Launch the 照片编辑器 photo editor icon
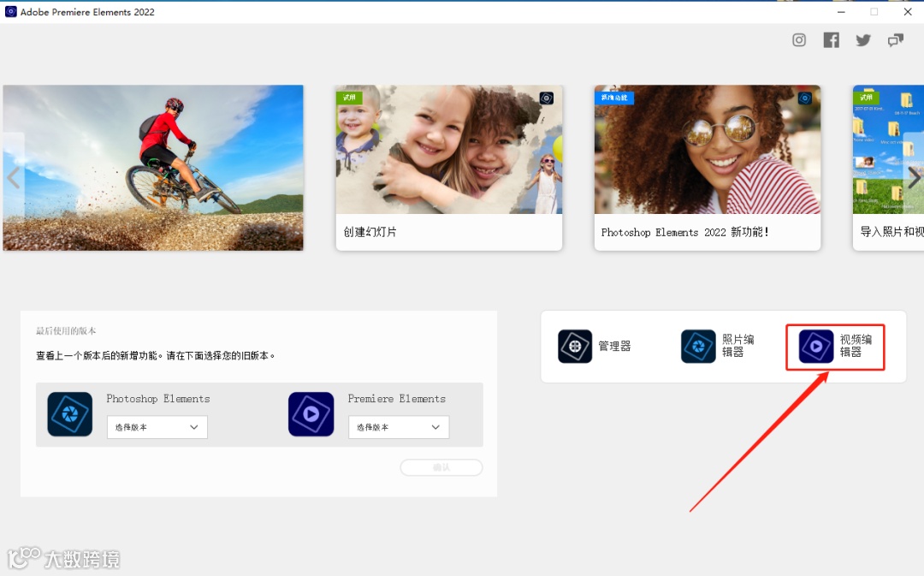The height and width of the screenshot is (576, 924). click(x=698, y=346)
